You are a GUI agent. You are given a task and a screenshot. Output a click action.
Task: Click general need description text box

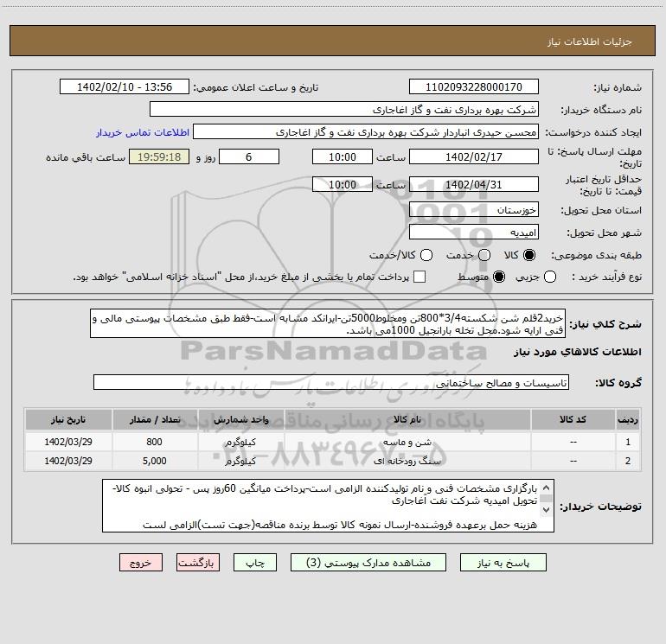pos(328,324)
